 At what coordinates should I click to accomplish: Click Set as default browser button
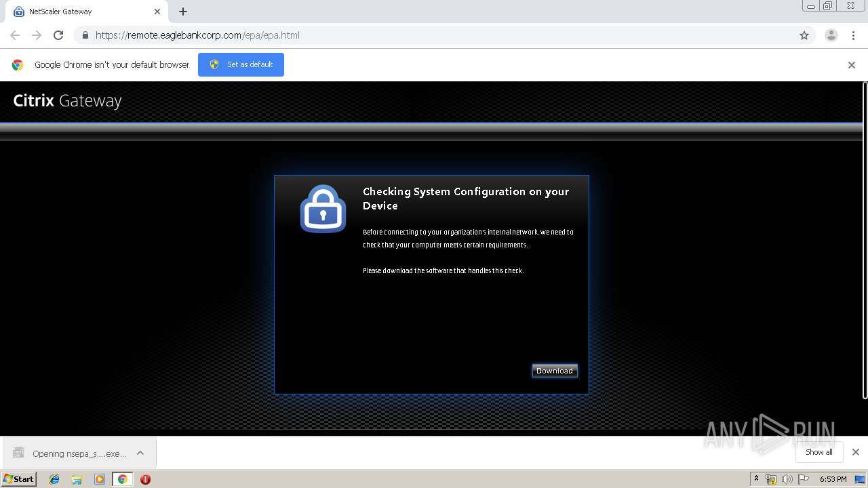click(x=241, y=65)
